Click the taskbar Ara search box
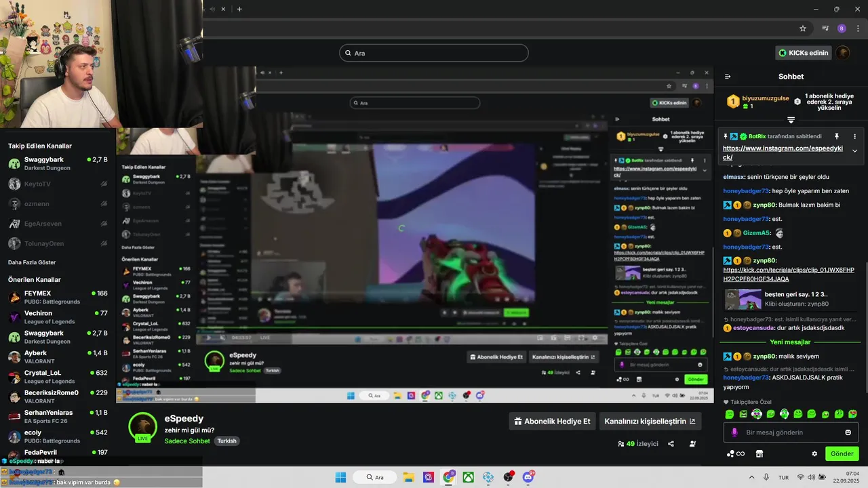Screen dimensions: 868x488 tap(375, 477)
